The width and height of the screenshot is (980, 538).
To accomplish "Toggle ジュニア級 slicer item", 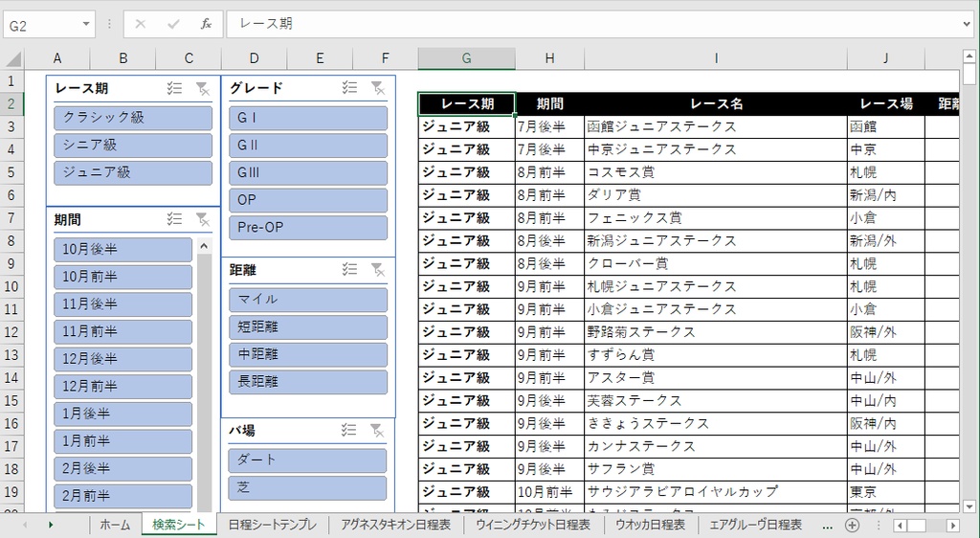I will tap(133, 172).
